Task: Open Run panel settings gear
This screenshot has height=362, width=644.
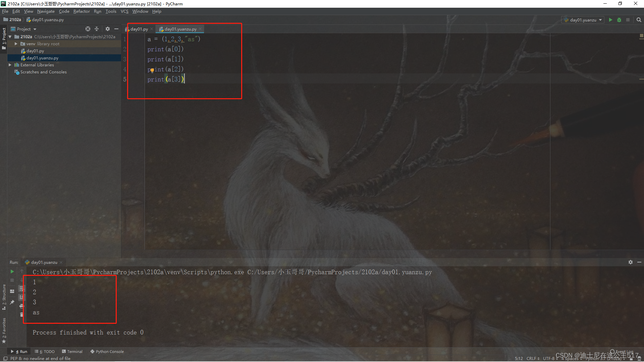Action: click(x=631, y=262)
